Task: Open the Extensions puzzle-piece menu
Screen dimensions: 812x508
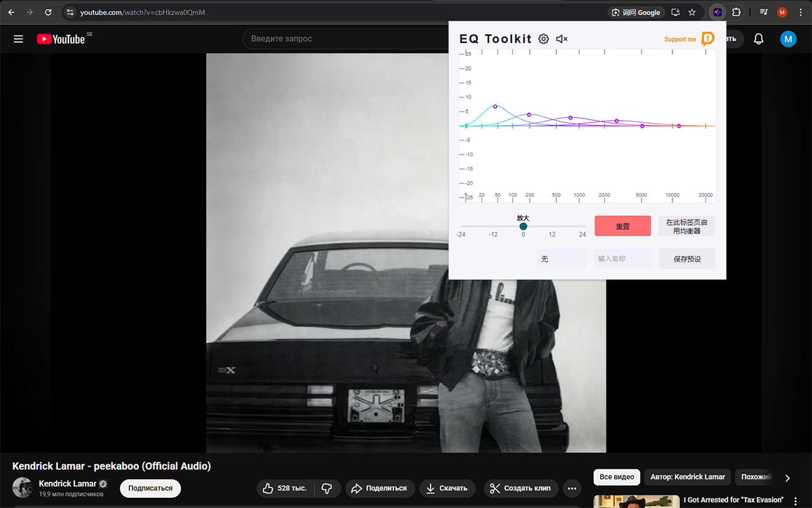Action: 737,12
